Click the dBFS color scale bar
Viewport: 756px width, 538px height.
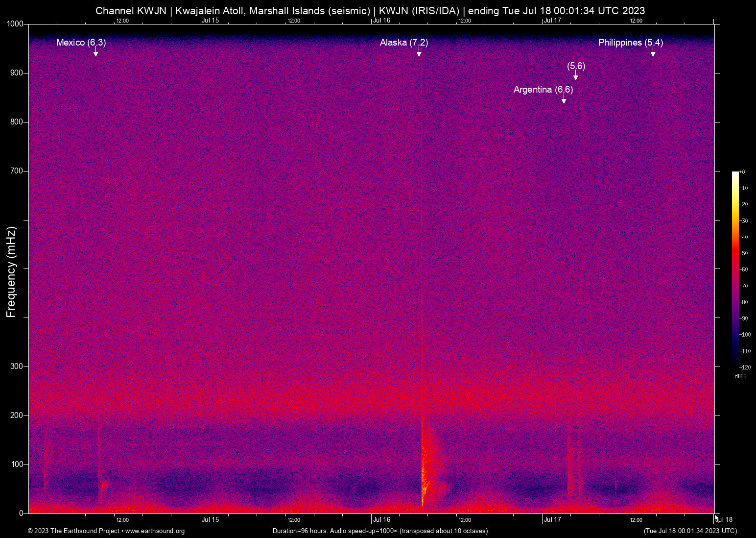[735, 269]
